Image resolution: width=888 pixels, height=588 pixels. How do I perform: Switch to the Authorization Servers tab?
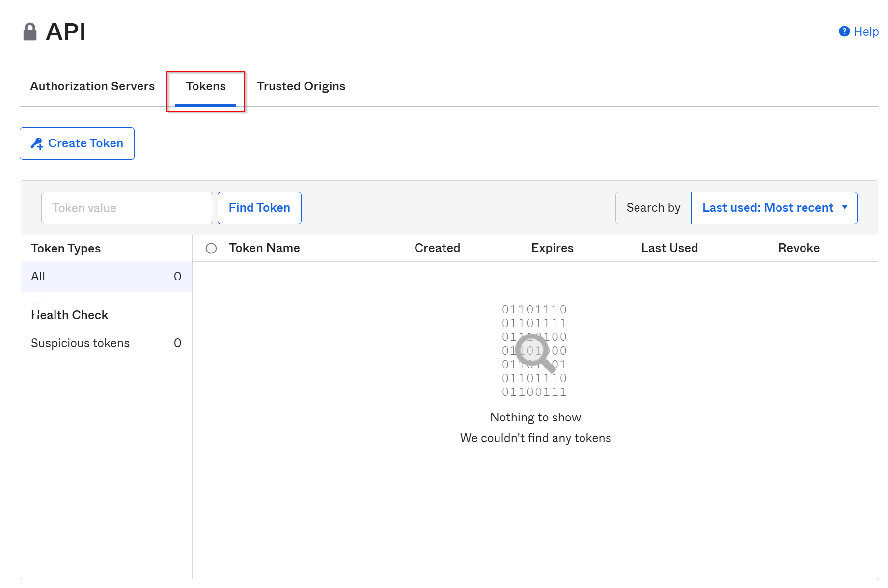pos(92,86)
